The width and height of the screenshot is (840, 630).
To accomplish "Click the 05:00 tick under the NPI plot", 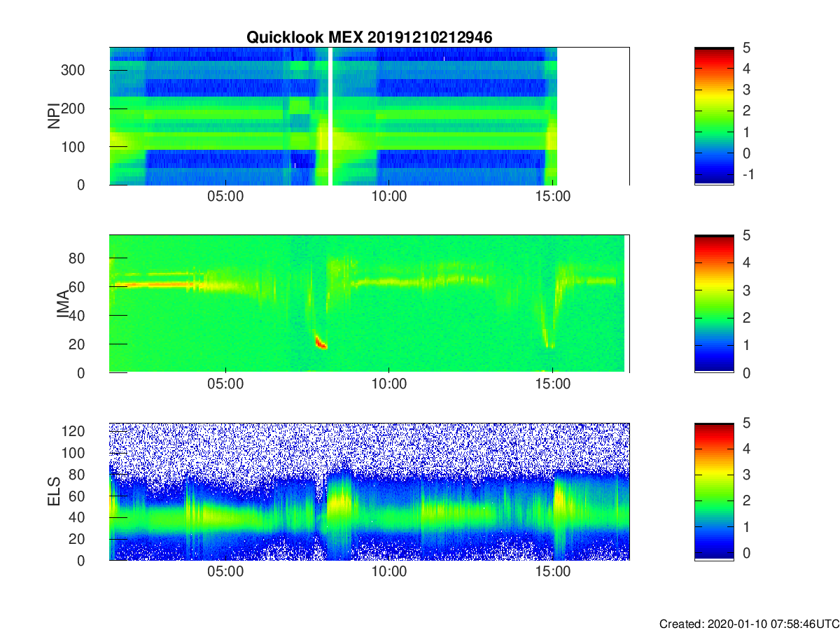I will 225,196.
